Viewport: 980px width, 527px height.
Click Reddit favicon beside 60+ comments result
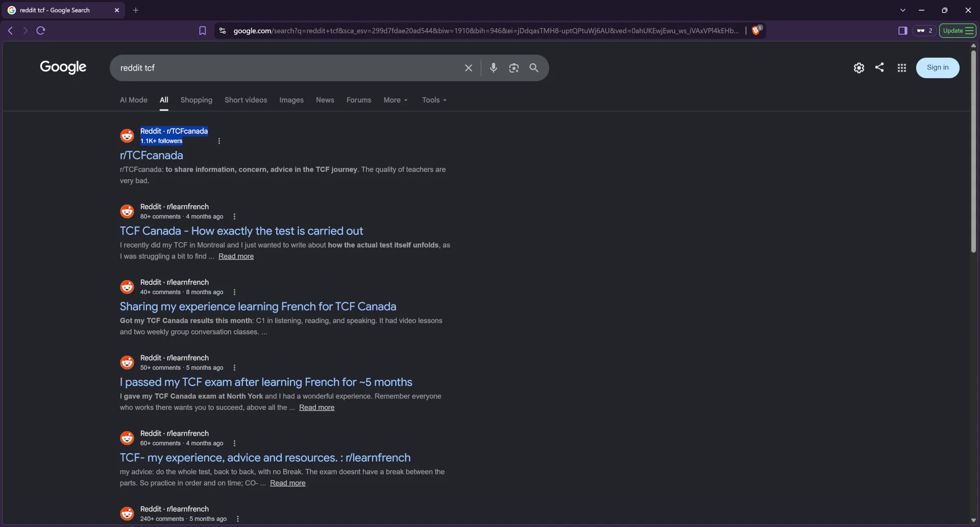127,438
